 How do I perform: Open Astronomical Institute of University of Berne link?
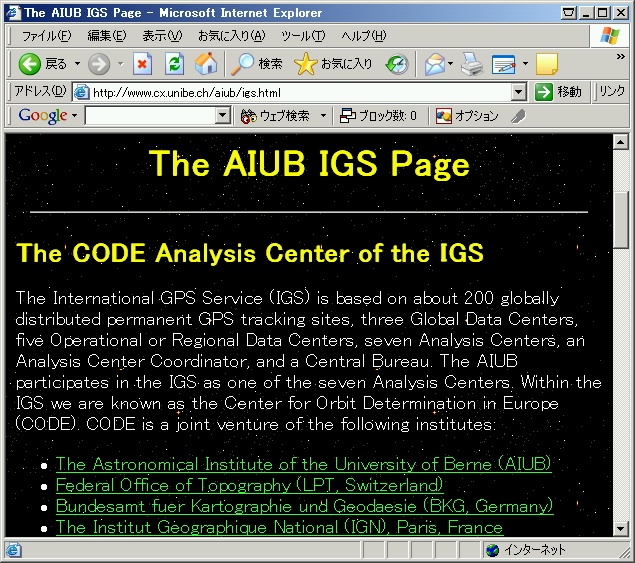(x=303, y=464)
